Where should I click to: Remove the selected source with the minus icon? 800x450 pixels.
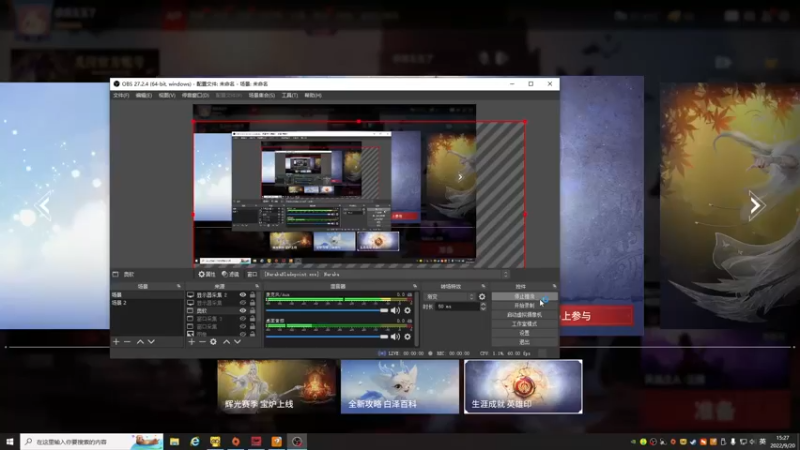pos(203,342)
